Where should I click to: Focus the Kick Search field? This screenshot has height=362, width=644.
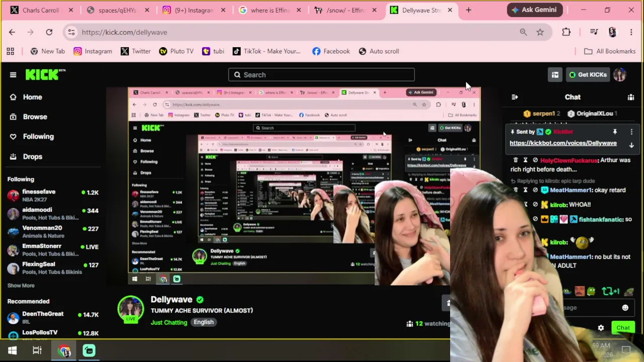tap(321, 75)
